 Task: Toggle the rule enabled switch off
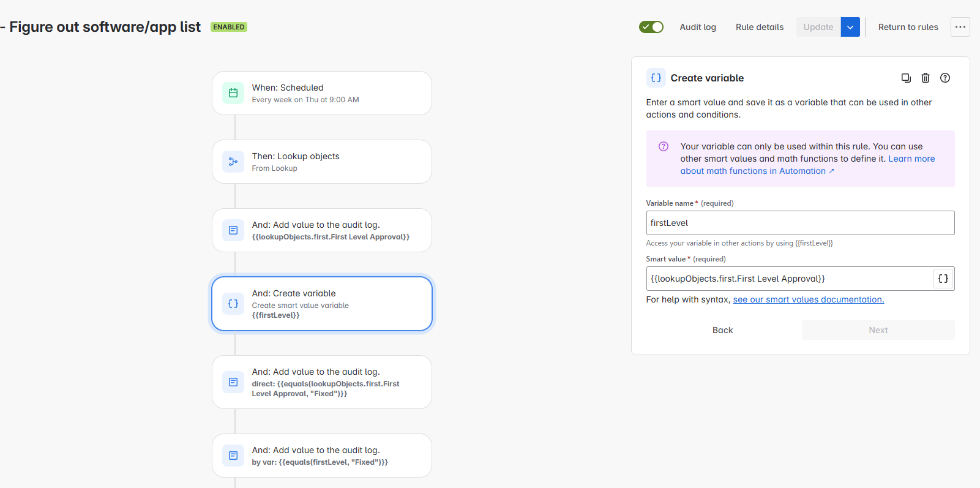click(x=651, y=27)
